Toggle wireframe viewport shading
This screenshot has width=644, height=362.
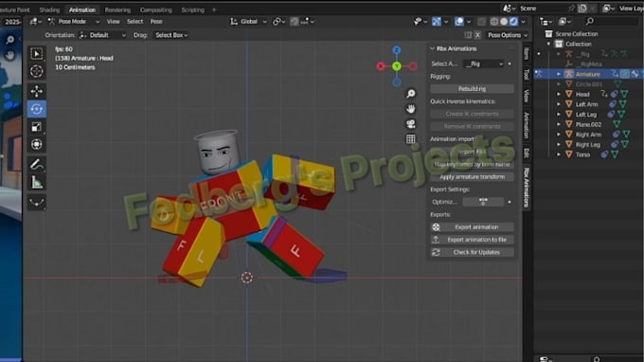pos(494,22)
